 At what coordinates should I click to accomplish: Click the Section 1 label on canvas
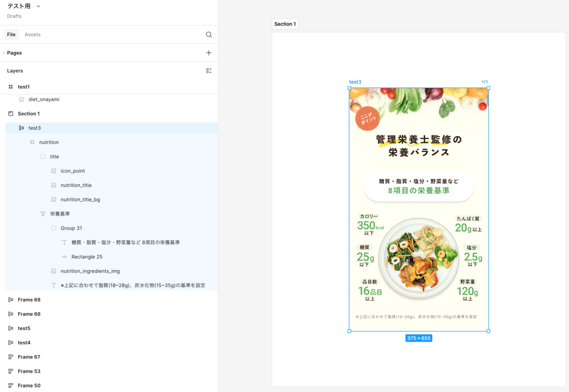[285, 24]
